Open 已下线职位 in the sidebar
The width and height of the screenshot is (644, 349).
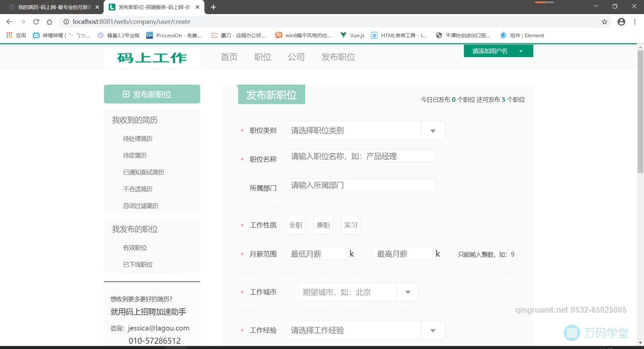point(138,265)
